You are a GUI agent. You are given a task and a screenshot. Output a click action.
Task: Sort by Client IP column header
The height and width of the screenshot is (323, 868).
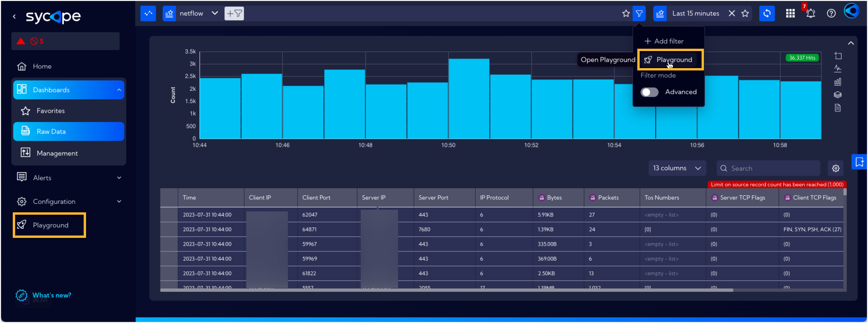[271, 198]
